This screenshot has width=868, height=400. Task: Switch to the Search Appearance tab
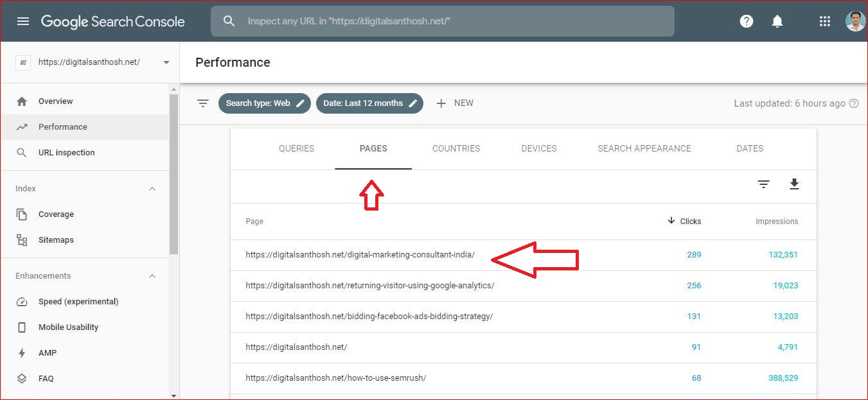coord(644,148)
